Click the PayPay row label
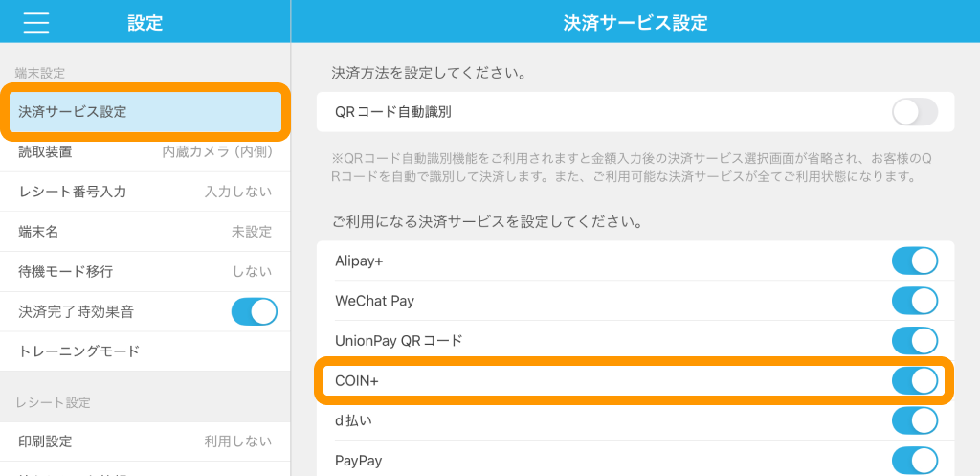Screen dimensions: 980x476 click(359, 461)
